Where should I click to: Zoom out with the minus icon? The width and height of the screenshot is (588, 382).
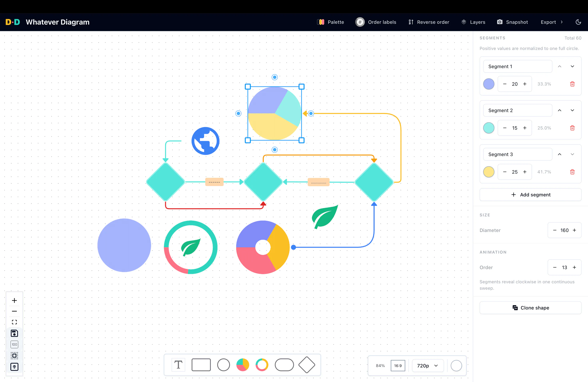pyautogui.click(x=14, y=311)
